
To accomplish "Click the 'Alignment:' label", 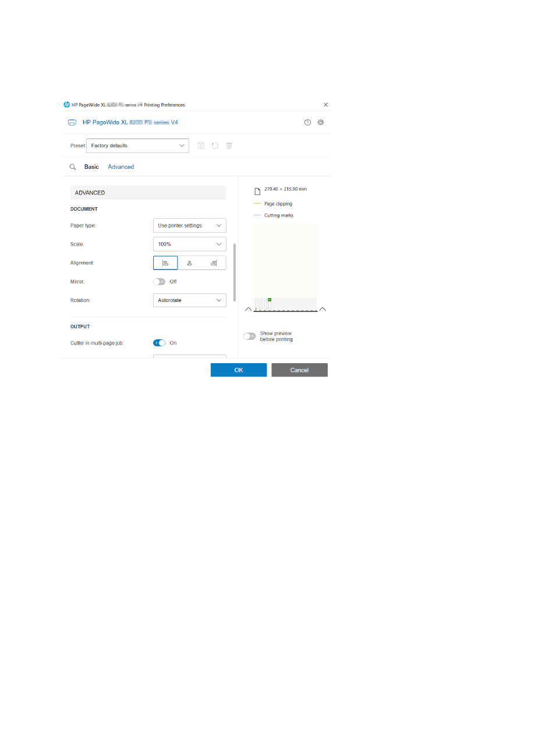I will click(x=82, y=263).
